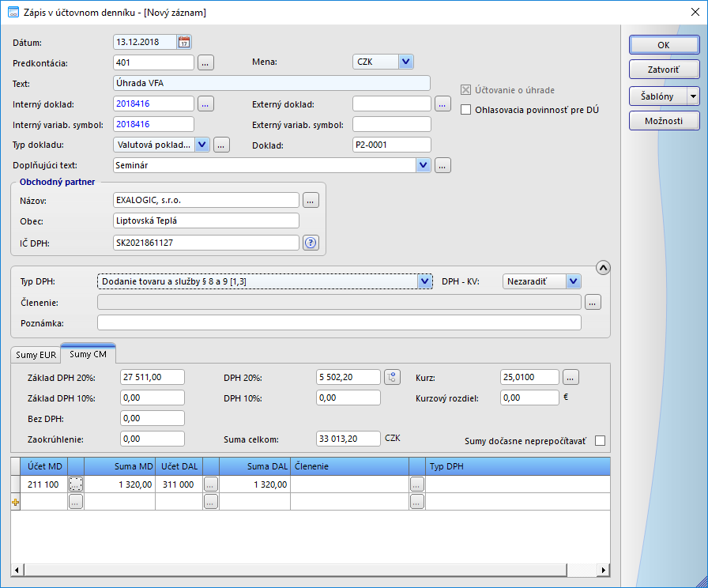Viewport: 708px width, 588px height.
Task: Click the Účet DAL column header
Action: pyautogui.click(x=179, y=466)
